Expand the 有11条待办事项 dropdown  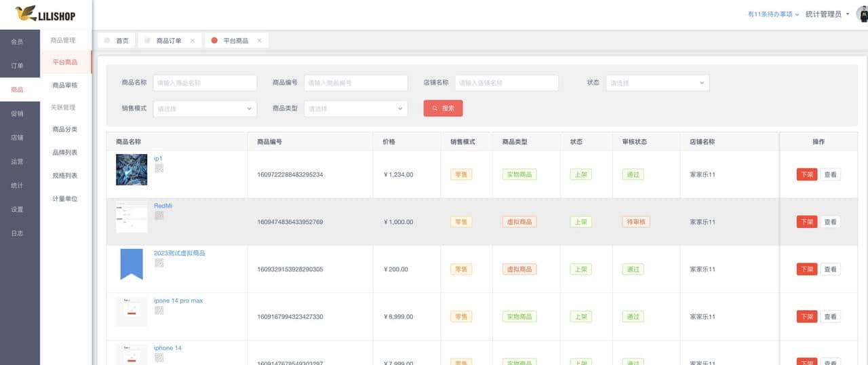[x=773, y=14]
